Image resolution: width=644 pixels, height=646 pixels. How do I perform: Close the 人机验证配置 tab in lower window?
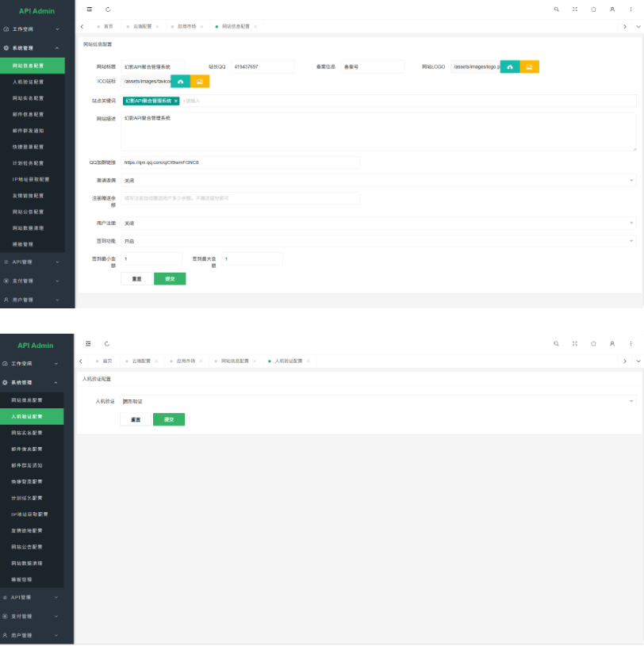308,361
